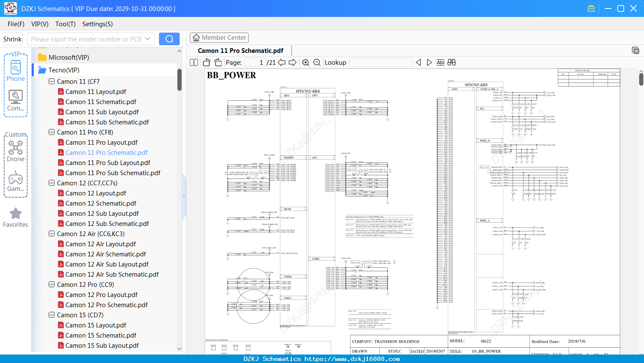Screen dimensions: 644x363
Task: Open the Drone category
Action: coord(16,151)
